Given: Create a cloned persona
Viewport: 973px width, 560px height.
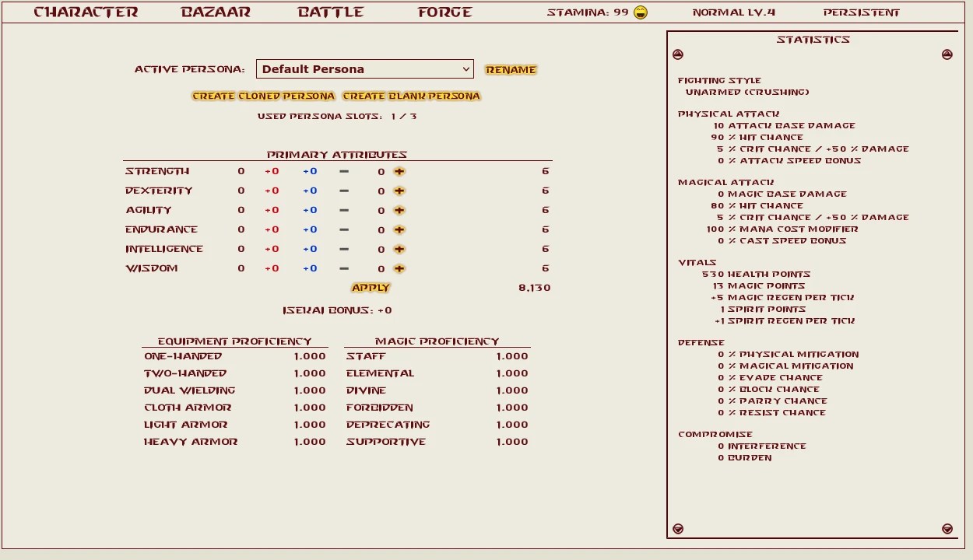Looking at the screenshot, I should (x=263, y=96).
